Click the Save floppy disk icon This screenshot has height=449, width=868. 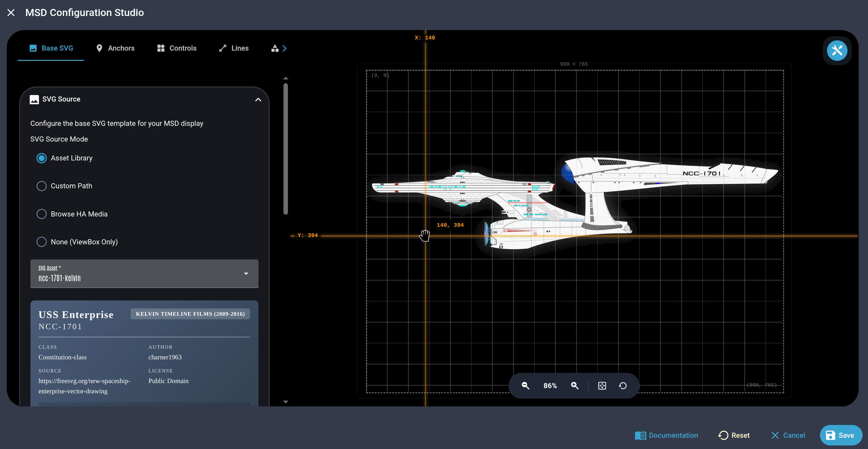click(x=830, y=435)
